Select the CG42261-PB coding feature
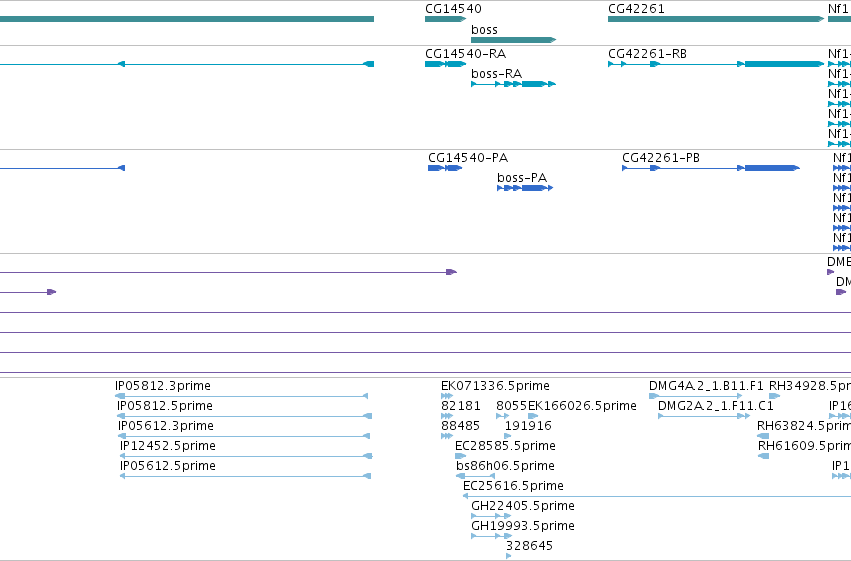 click(x=711, y=168)
